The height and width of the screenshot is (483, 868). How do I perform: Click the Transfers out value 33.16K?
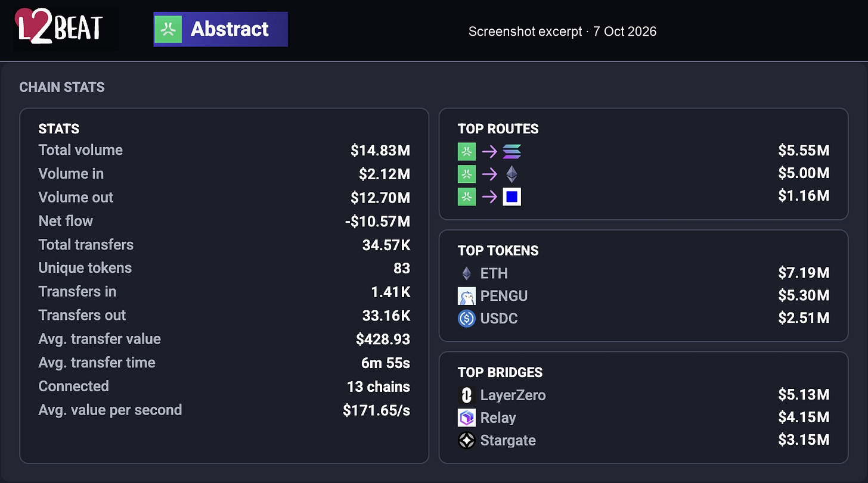[x=386, y=316]
